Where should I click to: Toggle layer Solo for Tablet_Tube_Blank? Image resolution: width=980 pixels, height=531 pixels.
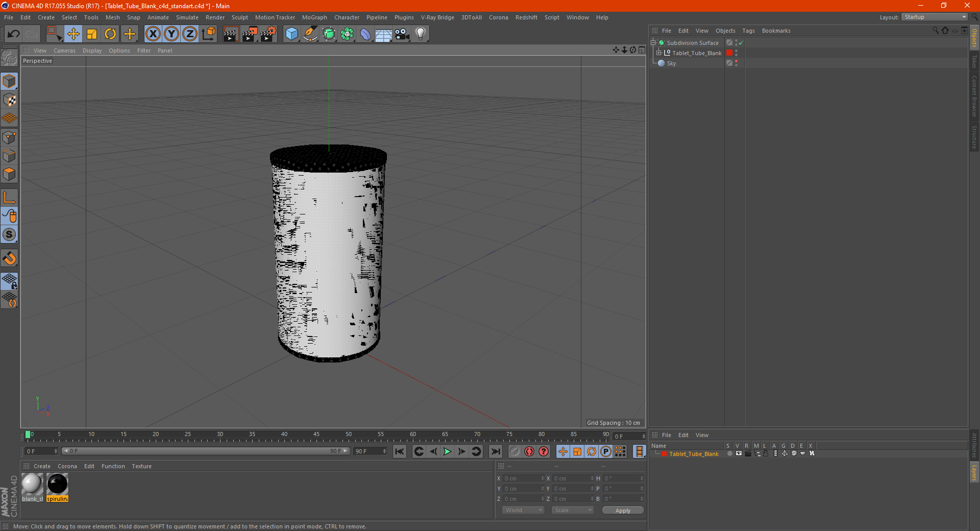(x=730, y=453)
